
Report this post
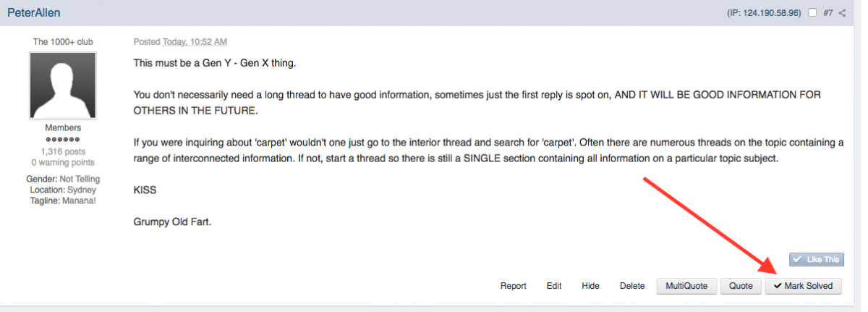pos(513,286)
